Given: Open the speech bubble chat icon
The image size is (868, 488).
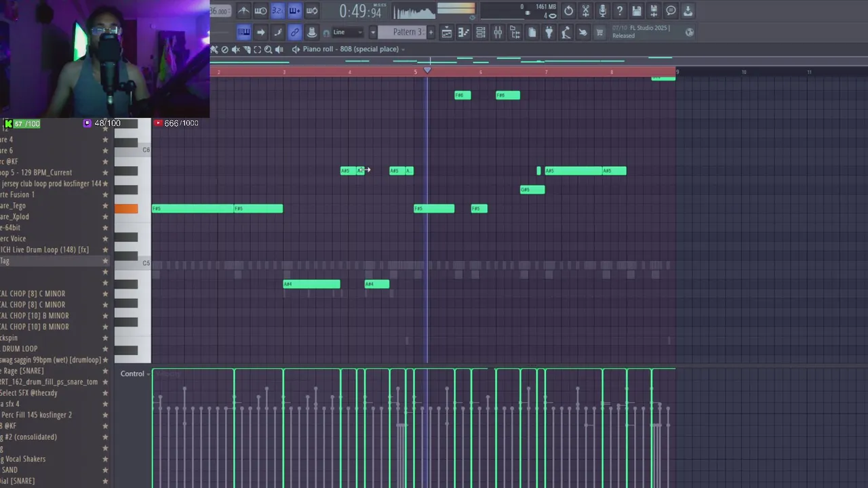Looking at the screenshot, I should coord(671,11).
